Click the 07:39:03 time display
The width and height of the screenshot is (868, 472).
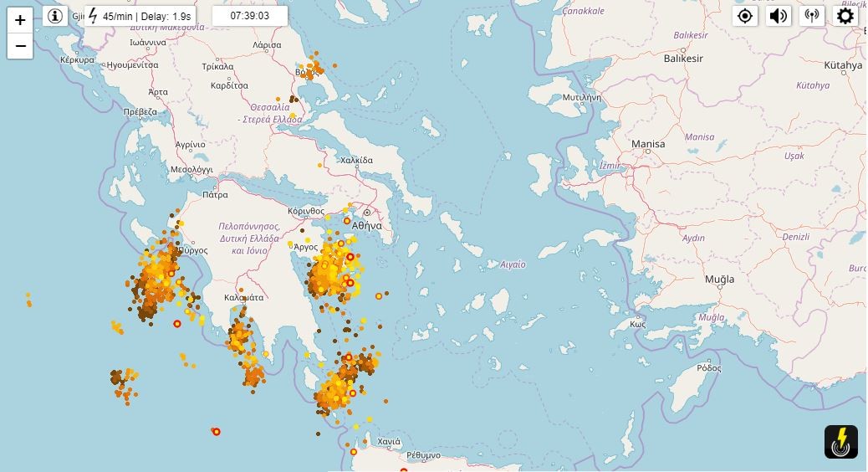coord(250,16)
